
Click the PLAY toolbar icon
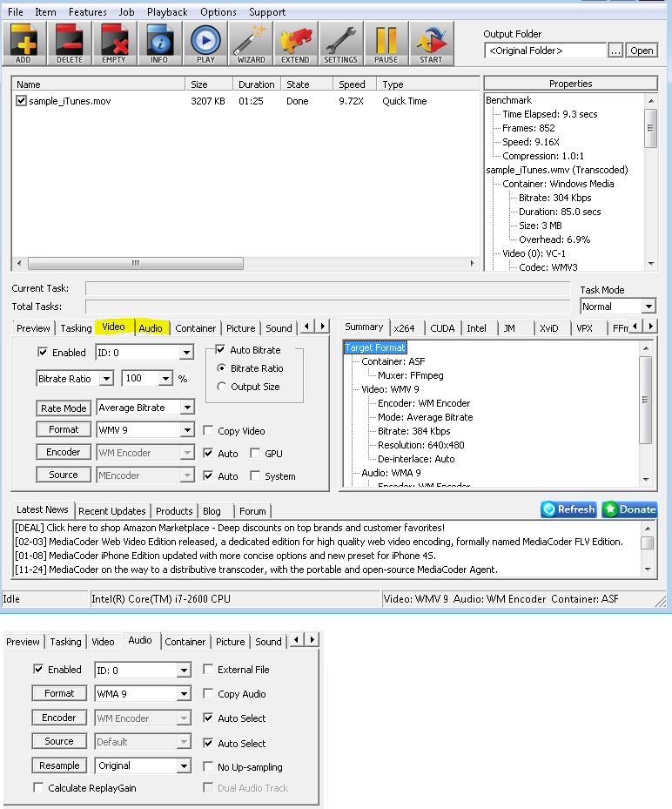coord(205,44)
